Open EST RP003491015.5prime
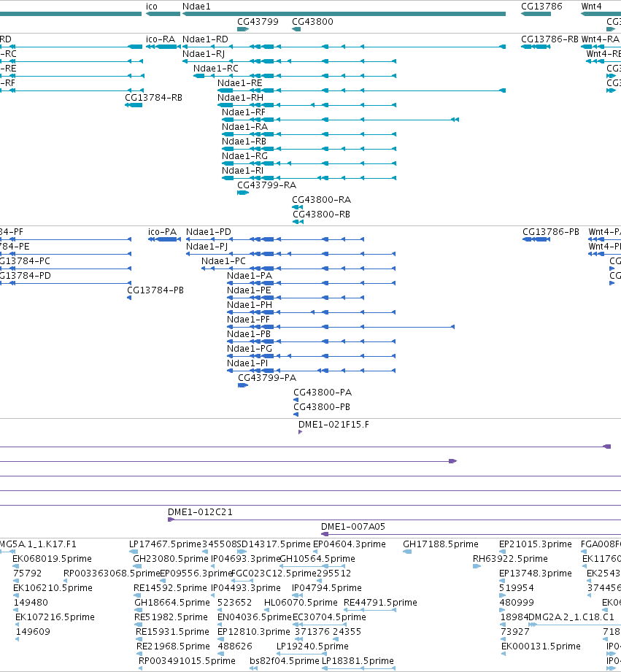 pos(187,661)
